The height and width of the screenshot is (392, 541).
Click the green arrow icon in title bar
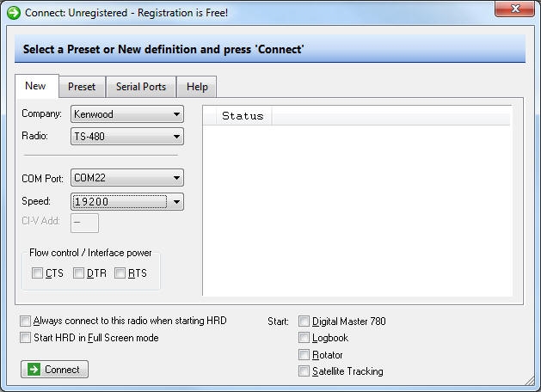(14, 13)
